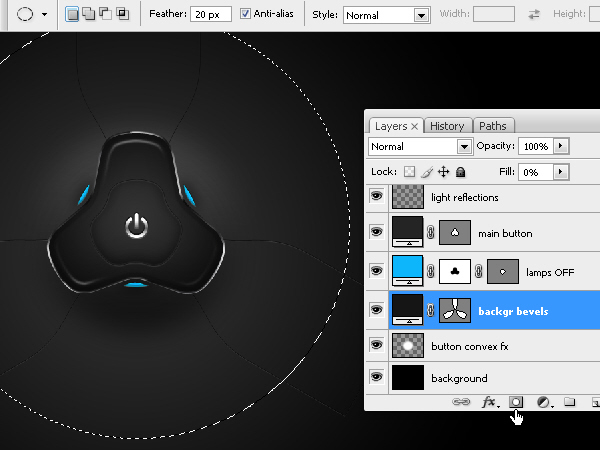The width and height of the screenshot is (600, 450).
Task: Click the link layers chain icon
Action: 462,402
